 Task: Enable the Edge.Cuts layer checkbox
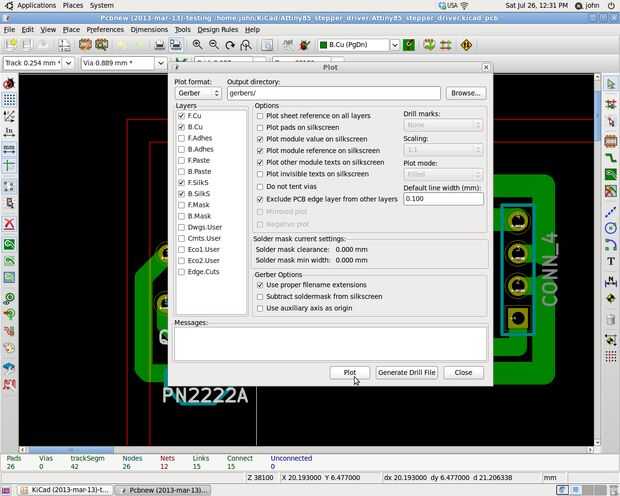coord(181,272)
